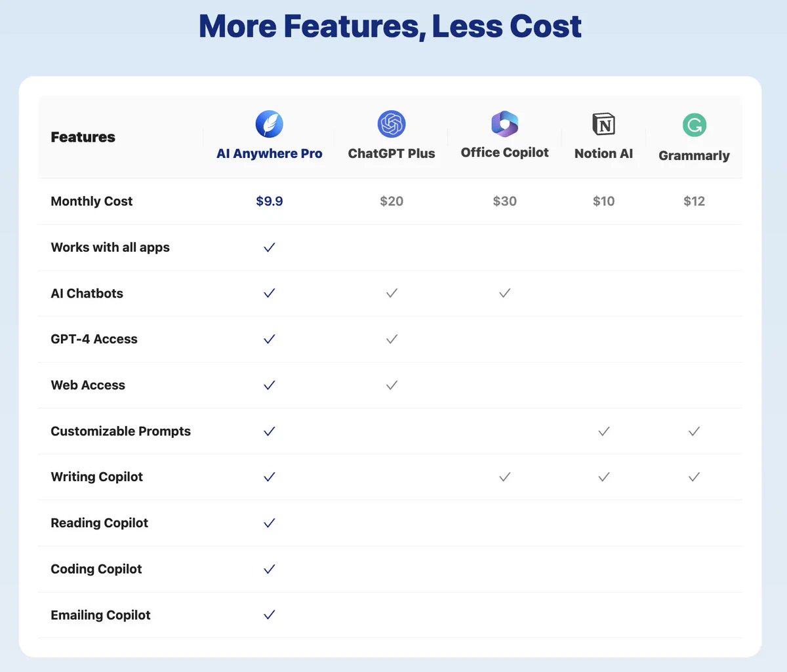Click the ChatGPT Plus logo icon
The height and width of the screenshot is (672, 787).
tap(392, 124)
